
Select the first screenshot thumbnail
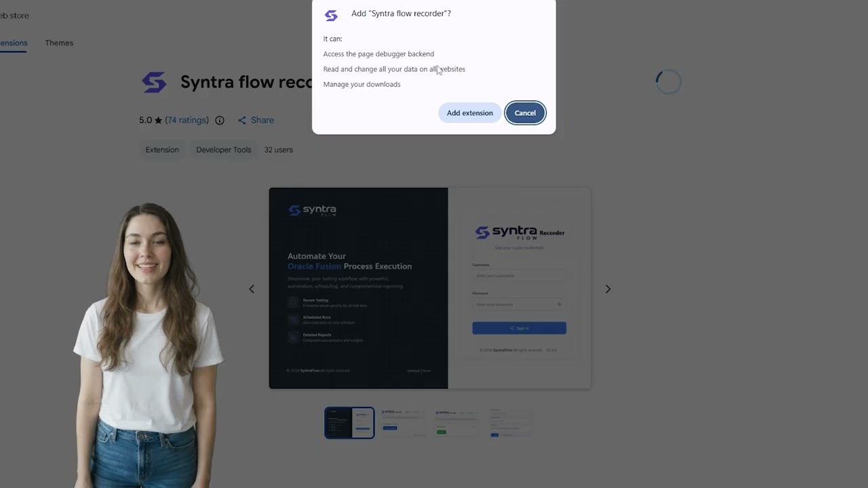pyautogui.click(x=349, y=423)
